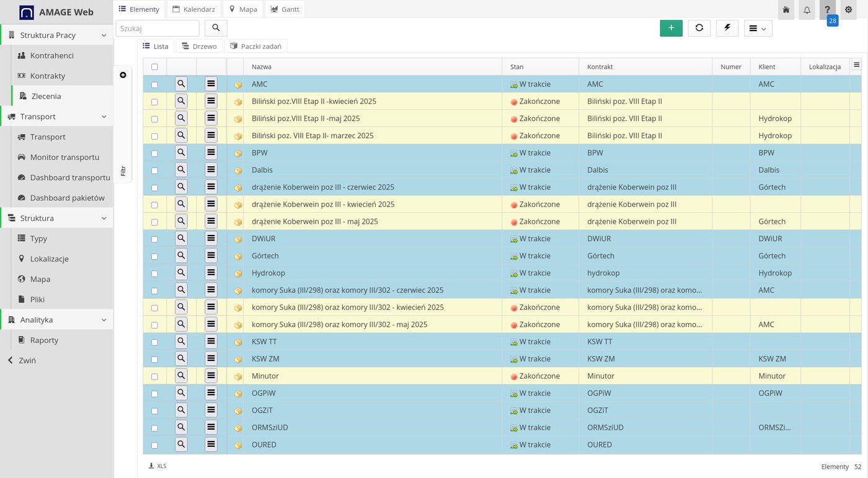The height and width of the screenshot is (478, 868).
Task: Open the row menu icon for KSW TT
Action: (x=211, y=342)
